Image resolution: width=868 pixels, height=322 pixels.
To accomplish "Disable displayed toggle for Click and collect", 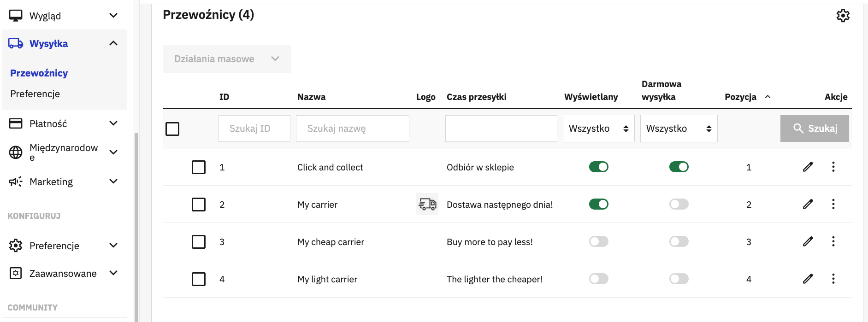I will point(598,167).
